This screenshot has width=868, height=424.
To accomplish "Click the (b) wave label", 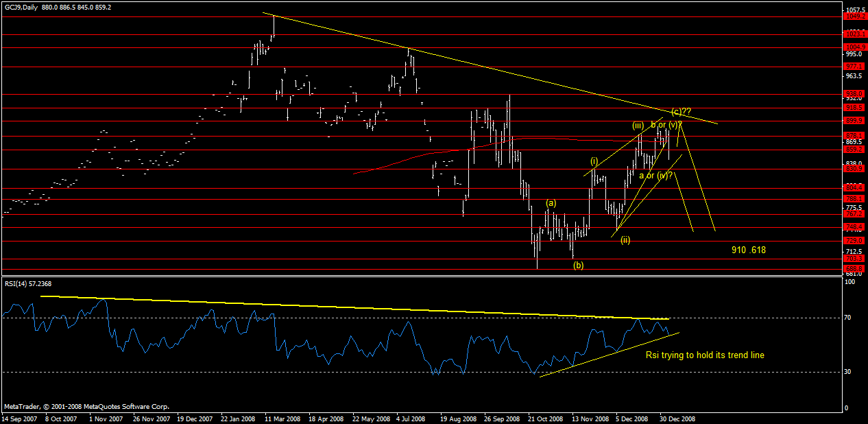I will click(x=578, y=265).
